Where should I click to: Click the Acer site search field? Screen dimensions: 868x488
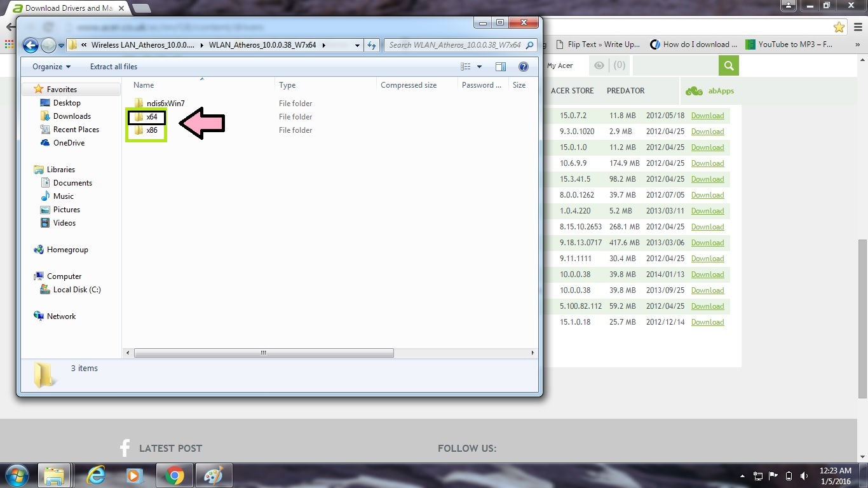(x=676, y=65)
